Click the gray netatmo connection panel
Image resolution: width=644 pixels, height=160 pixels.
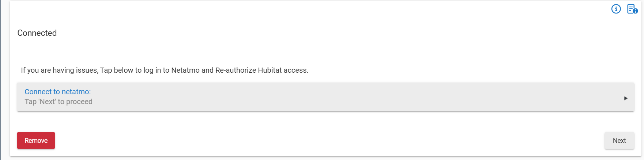point(325,97)
